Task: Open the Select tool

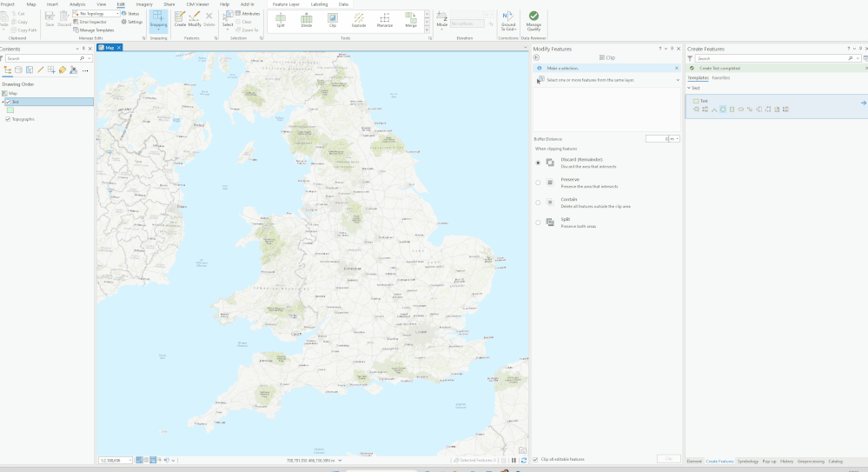Action: [228, 19]
